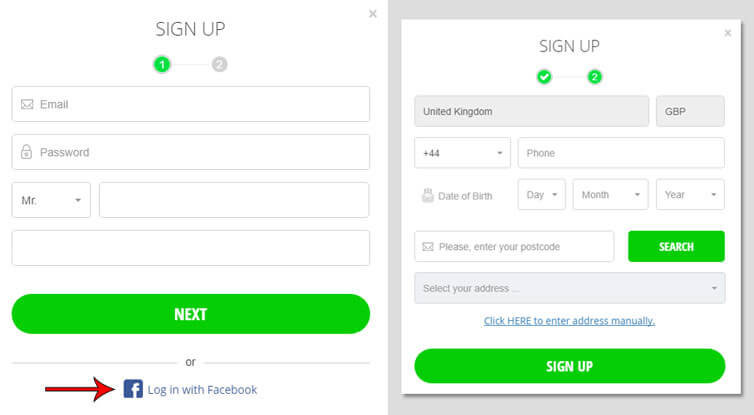Expand the Year dropdown

[690, 195]
